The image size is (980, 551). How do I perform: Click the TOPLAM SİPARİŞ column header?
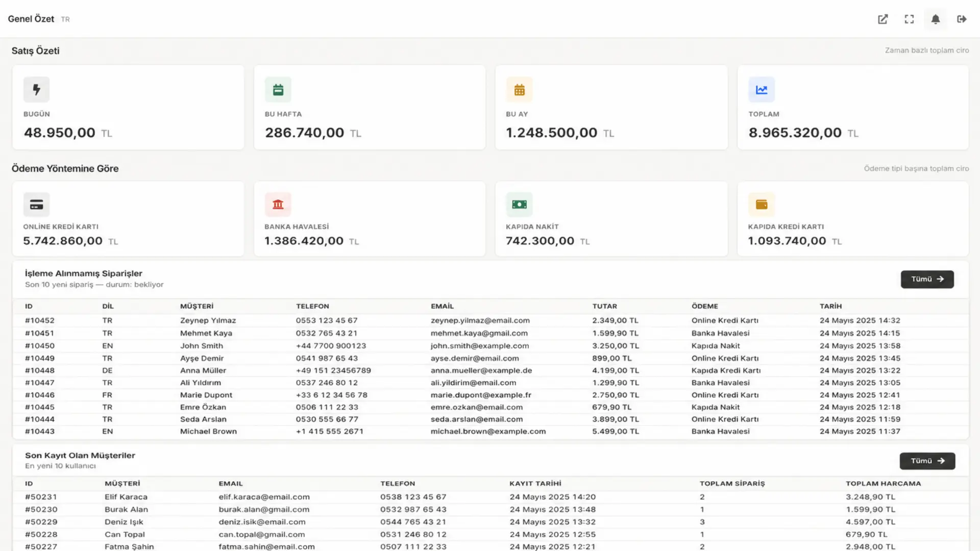point(732,483)
